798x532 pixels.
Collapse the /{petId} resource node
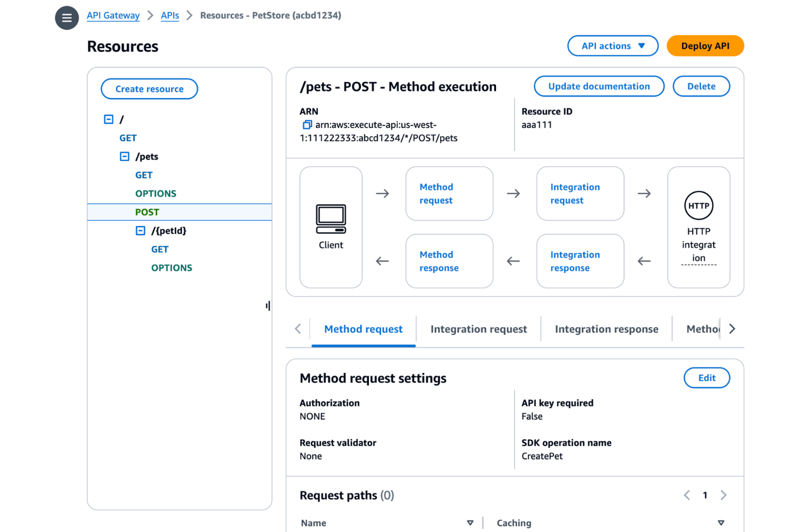[x=140, y=230]
